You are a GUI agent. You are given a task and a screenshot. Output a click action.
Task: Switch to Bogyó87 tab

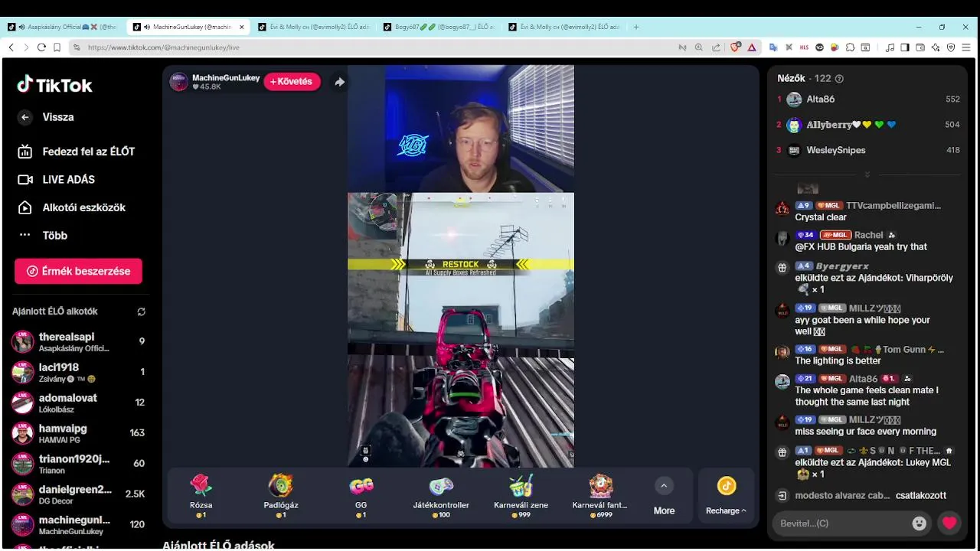(x=439, y=27)
